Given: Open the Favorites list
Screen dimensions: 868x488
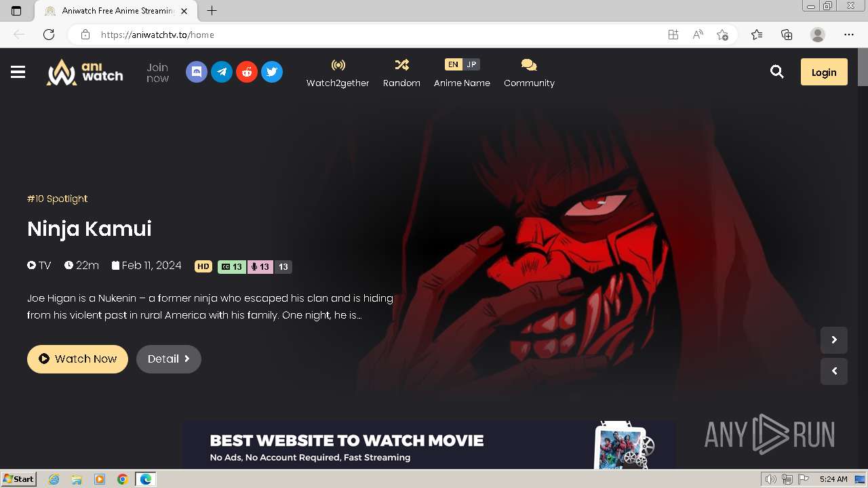Looking at the screenshot, I should (x=757, y=35).
